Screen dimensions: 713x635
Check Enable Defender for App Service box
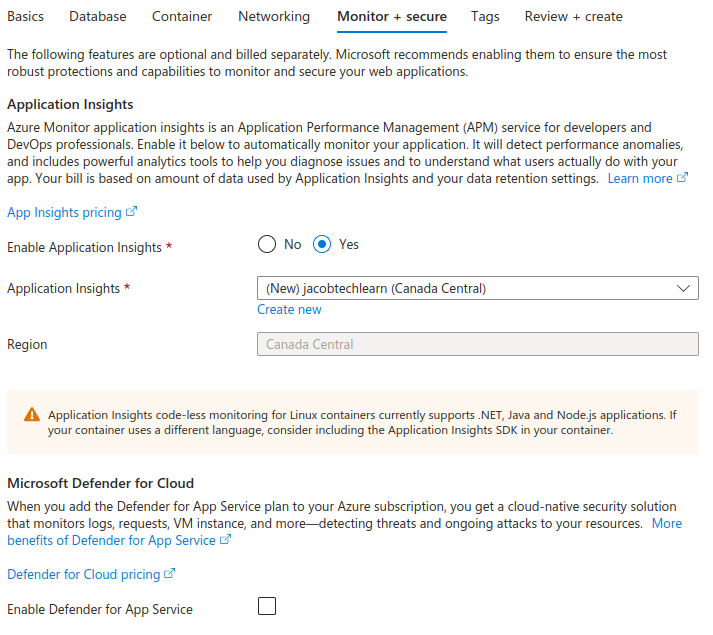[267, 606]
